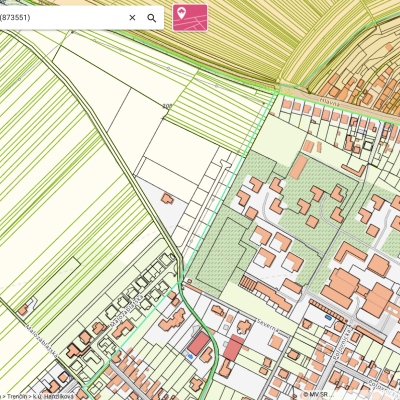Screen dimensions: 400x400
Task: Click the Maložabiatska label along the diagonal road
Action: click(41, 341)
